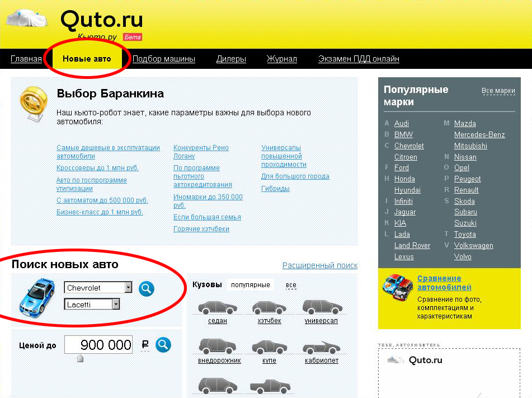Select Mercedes-Benz from popular brands

coord(479,134)
